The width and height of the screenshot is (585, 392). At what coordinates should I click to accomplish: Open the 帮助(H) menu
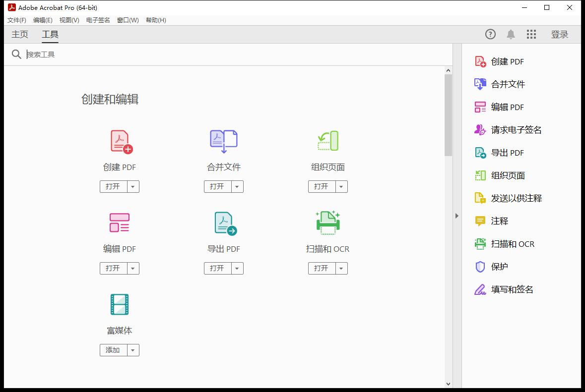coord(156,20)
